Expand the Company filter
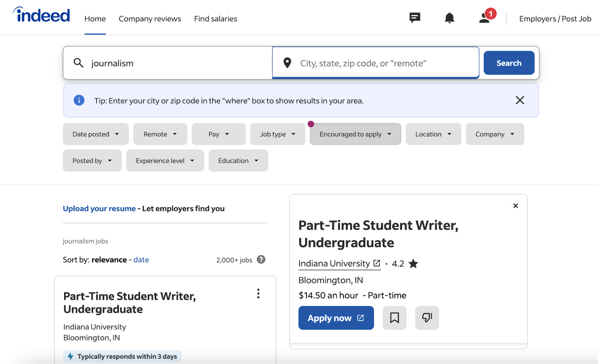 [x=495, y=134]
